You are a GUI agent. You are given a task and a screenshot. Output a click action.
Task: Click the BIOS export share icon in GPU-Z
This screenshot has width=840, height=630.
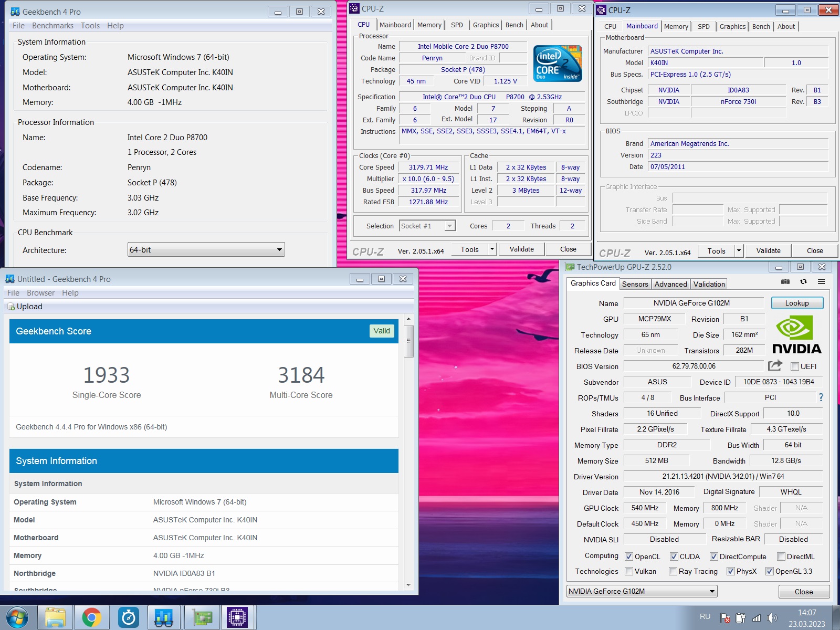point(775,365)
